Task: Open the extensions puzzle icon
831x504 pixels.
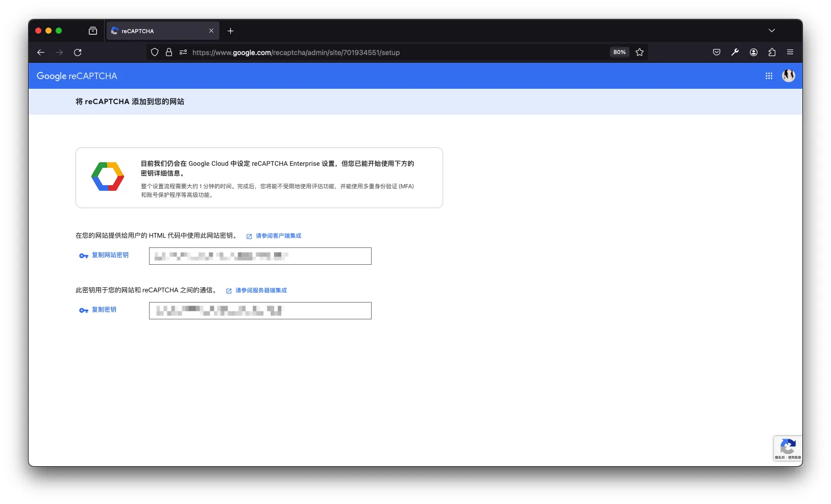Action: [x=771, y=53]
